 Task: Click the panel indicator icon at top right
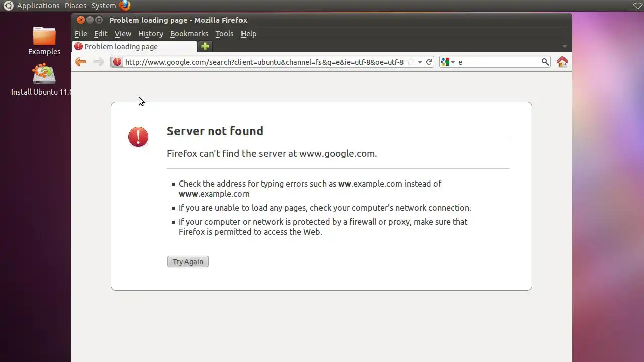click(637, 6)
